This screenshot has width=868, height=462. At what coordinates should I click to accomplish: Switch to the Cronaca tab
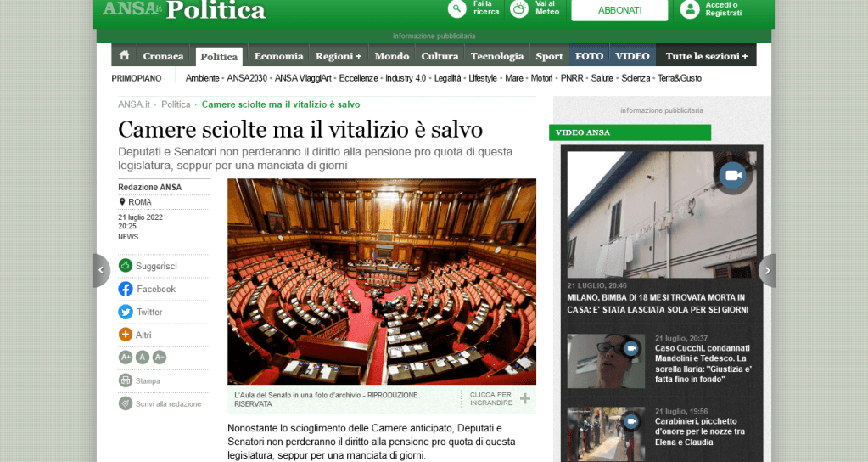pyautogui.click(x=163, y=56)
